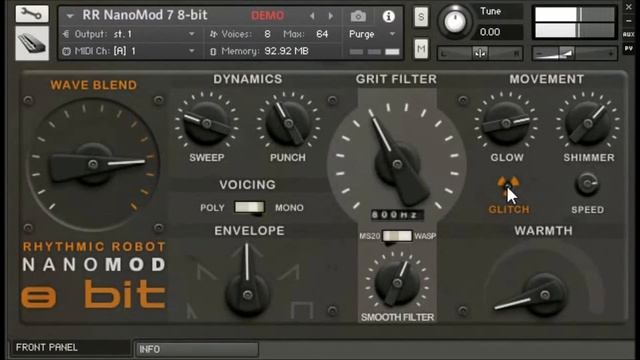Viewport: 640px width, 360px height.
Task: Click the Warmth knob
Action: tap(544, 295)
